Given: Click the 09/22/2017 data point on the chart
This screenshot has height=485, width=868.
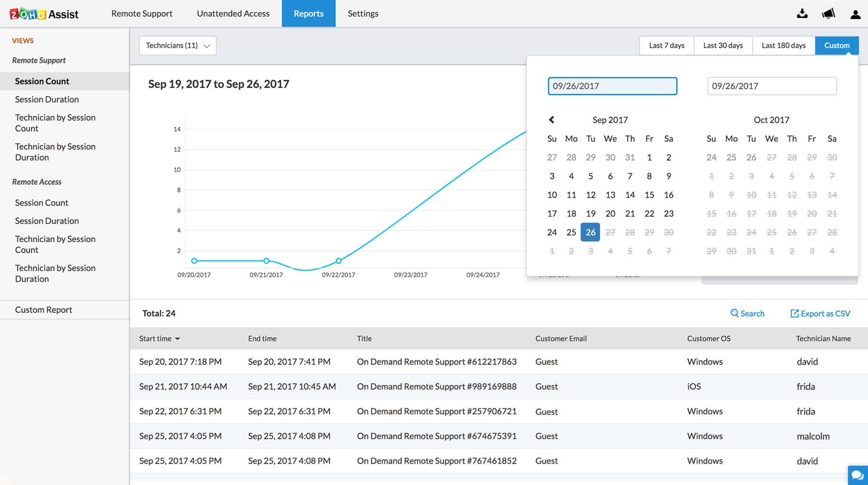Looking at the screenshot, I should tap(339, 261).
